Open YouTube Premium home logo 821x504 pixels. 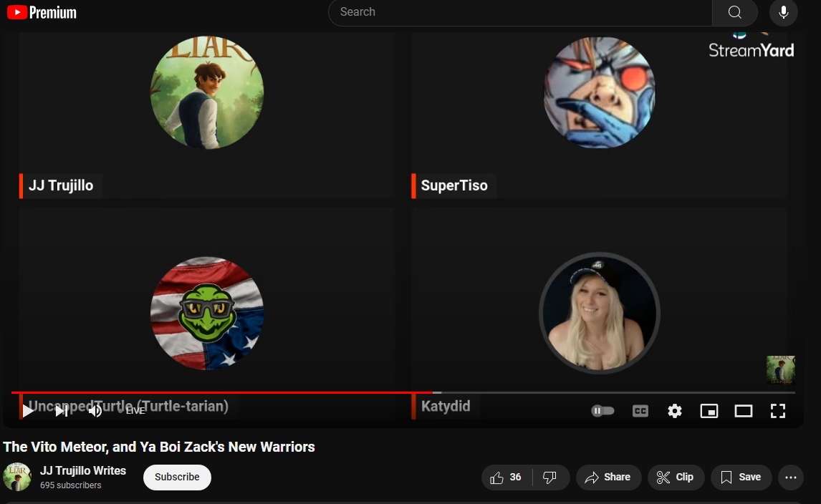pyautogui.click(x=42, y=13)
